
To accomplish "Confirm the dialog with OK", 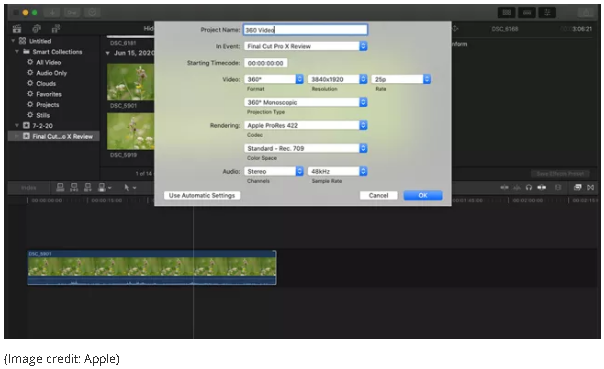I will pyautogui.click(x=423, y=195).
